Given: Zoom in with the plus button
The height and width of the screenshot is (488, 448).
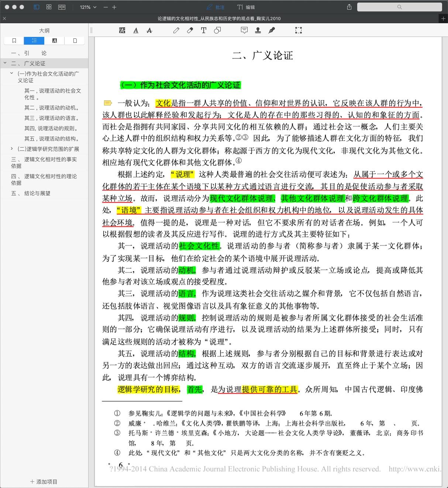Looking at the screenshot, I should [114, 7].
